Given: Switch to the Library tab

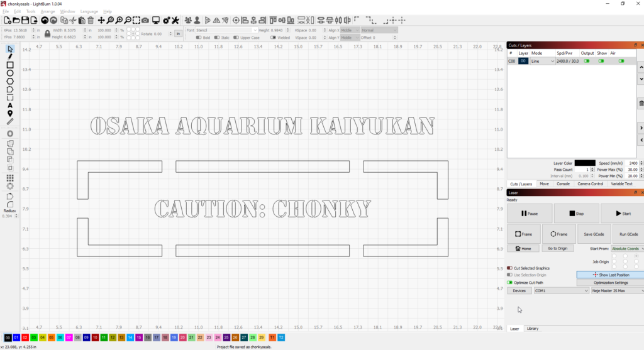Looking at the screenshot, I should (533, 329).
